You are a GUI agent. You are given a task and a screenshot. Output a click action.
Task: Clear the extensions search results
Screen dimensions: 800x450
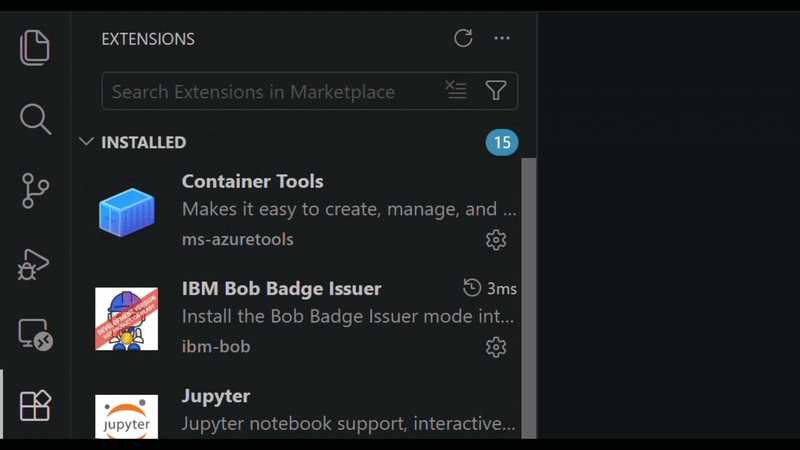coord(456,90)
